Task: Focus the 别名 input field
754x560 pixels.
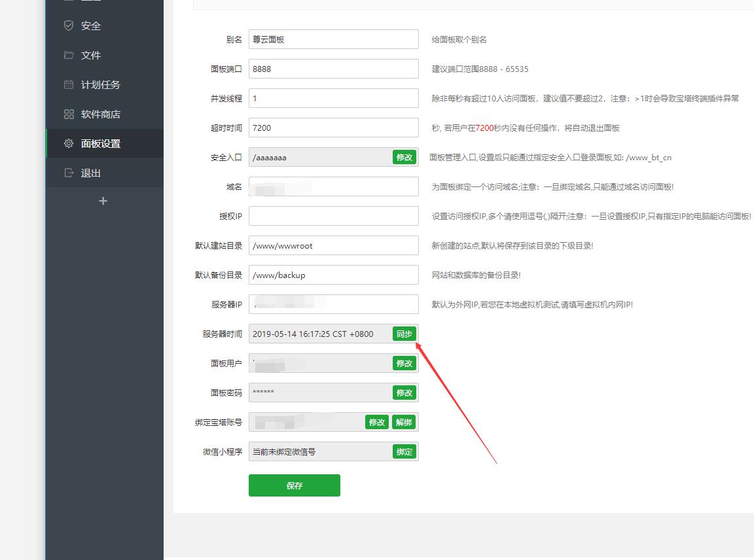Action: click(334, 39)
